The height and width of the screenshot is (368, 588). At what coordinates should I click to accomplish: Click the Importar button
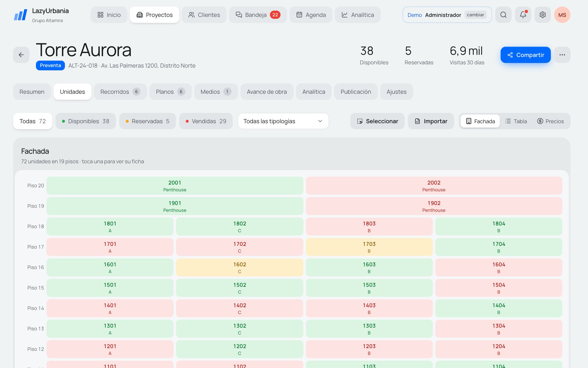[x=431, y=121]
